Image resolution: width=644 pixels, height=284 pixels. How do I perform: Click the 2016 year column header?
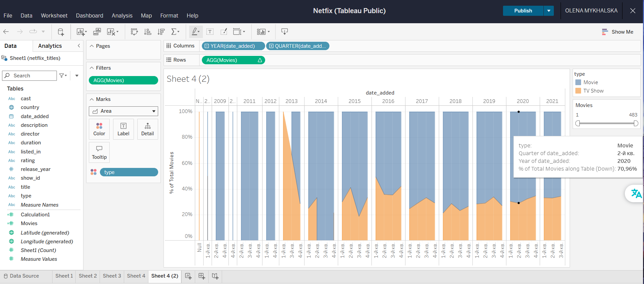(x=388, y=101)
